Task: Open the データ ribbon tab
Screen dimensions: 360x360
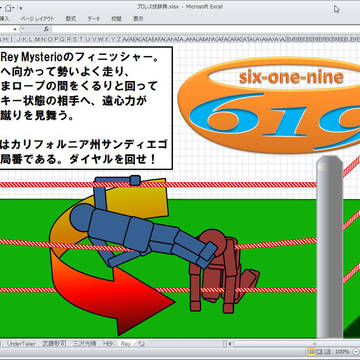Action: point(94,19)
